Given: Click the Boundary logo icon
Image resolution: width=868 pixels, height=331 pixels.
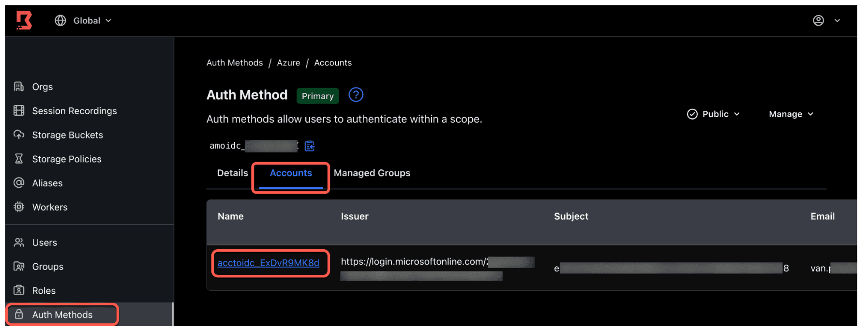Looking at the screenshot, I should pyautogui.click(x=24, y=20).
